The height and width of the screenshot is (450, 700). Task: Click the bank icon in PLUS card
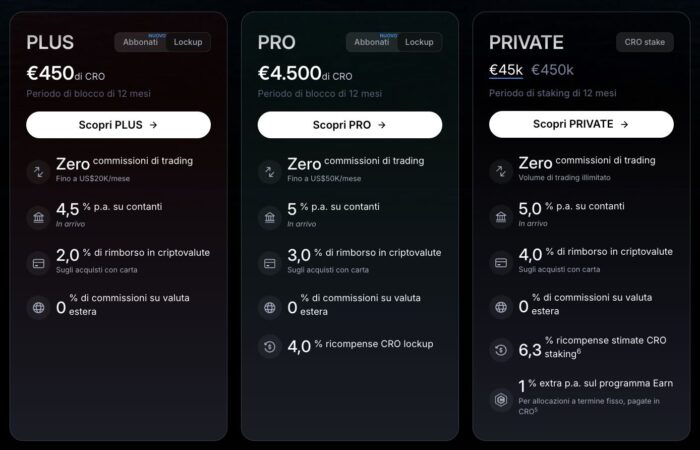click(x=39, y=217)
